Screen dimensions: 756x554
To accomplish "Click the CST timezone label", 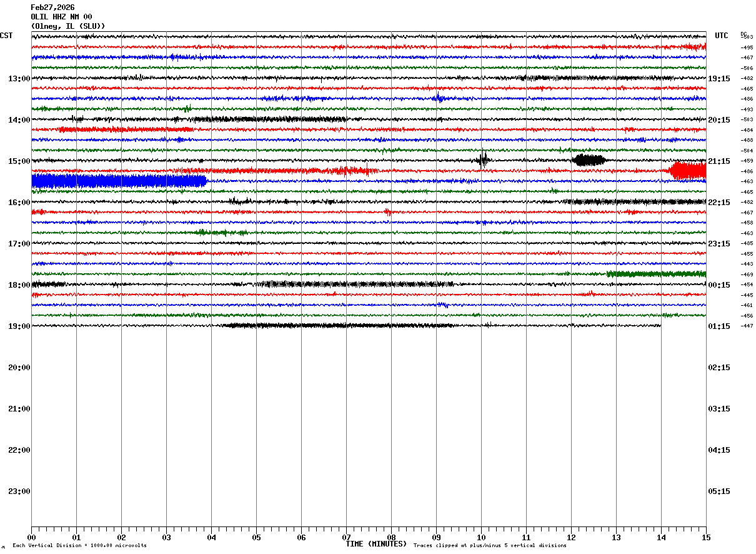I will click(x=6, y=36).
